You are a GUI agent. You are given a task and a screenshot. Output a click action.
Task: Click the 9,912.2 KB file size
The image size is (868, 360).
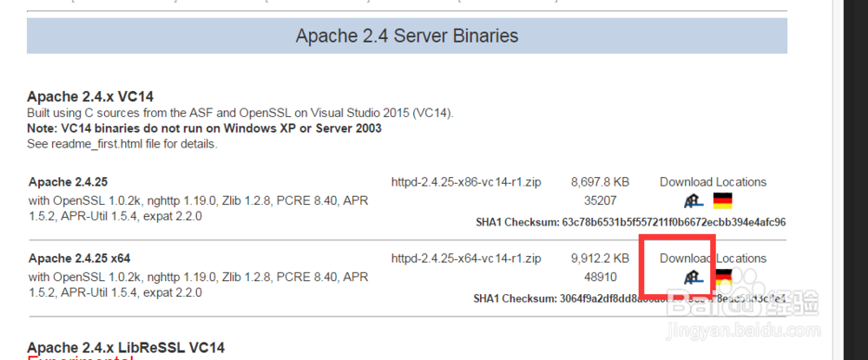(x=600, y=259)
